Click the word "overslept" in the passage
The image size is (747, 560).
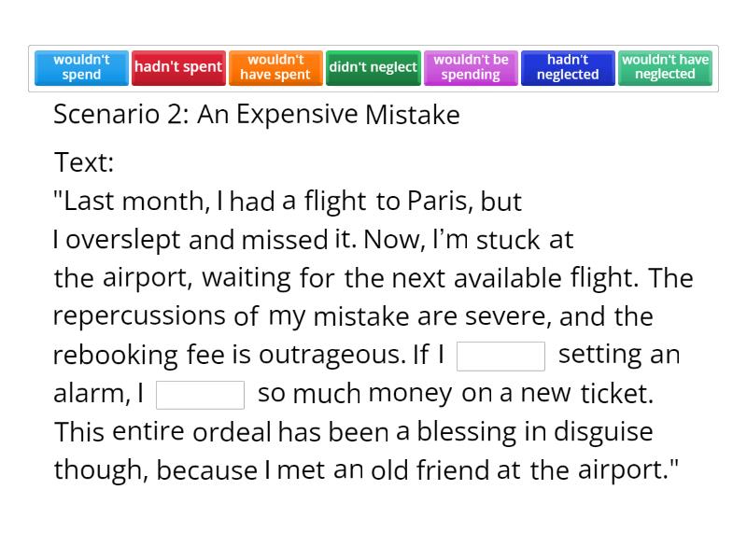coord(123,241)
